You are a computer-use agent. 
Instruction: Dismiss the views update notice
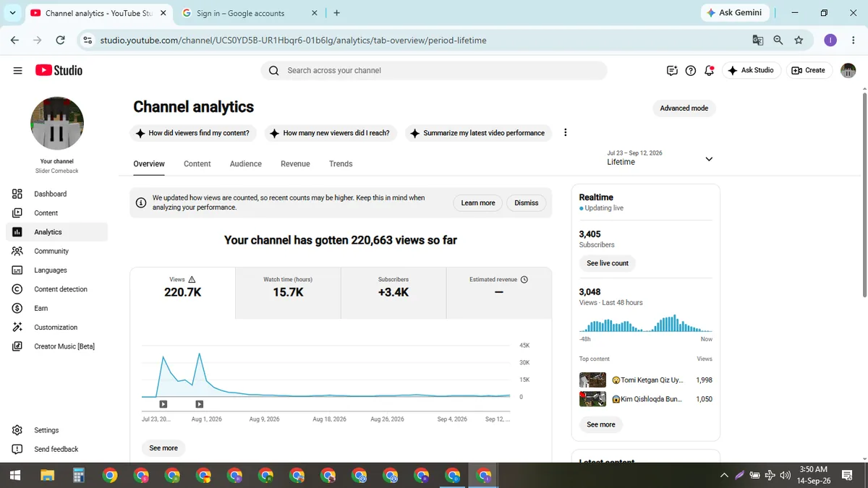tap(527, 203)
